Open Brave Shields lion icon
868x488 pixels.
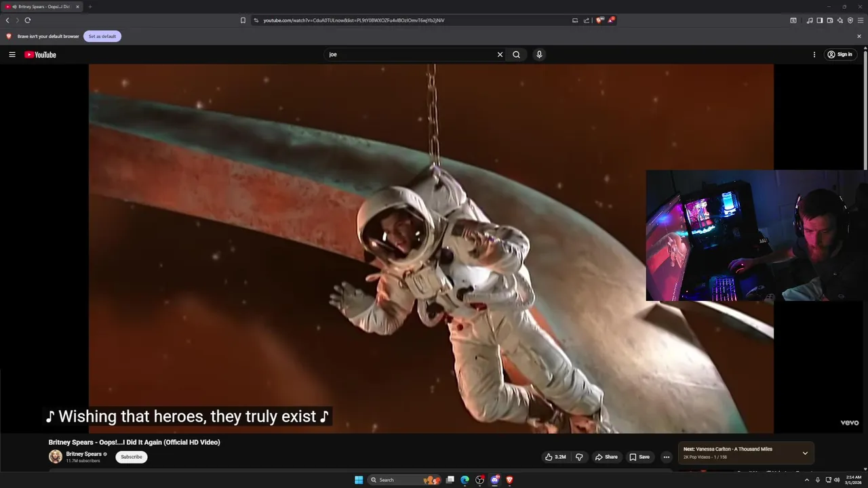[599, 20]
